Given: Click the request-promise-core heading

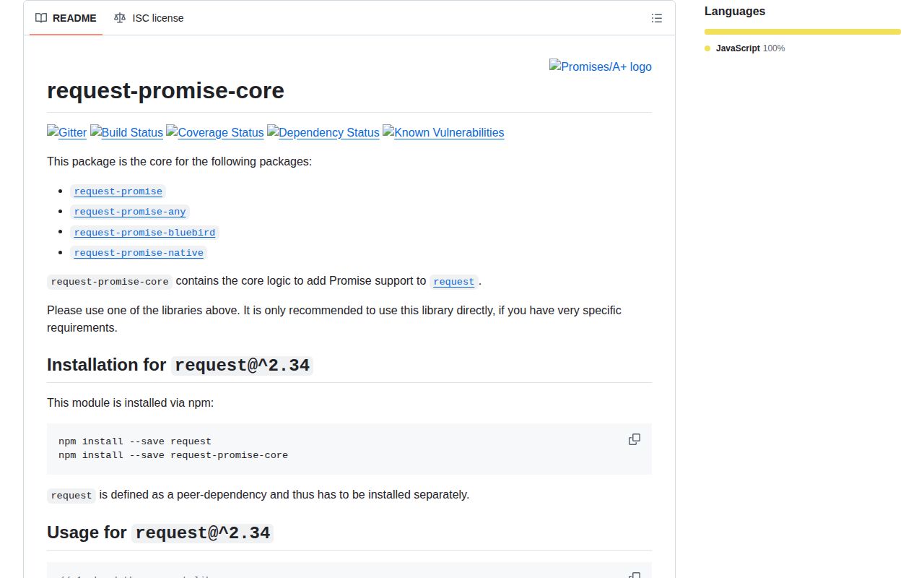Looking at the screenshot, I should coord(165,91).
